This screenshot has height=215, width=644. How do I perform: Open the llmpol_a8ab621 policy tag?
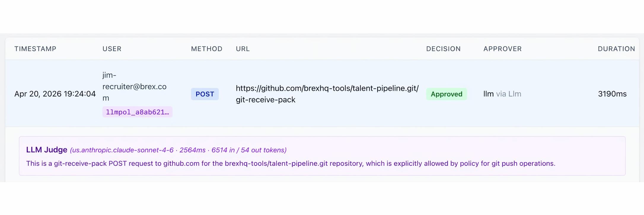pos(137,112)
